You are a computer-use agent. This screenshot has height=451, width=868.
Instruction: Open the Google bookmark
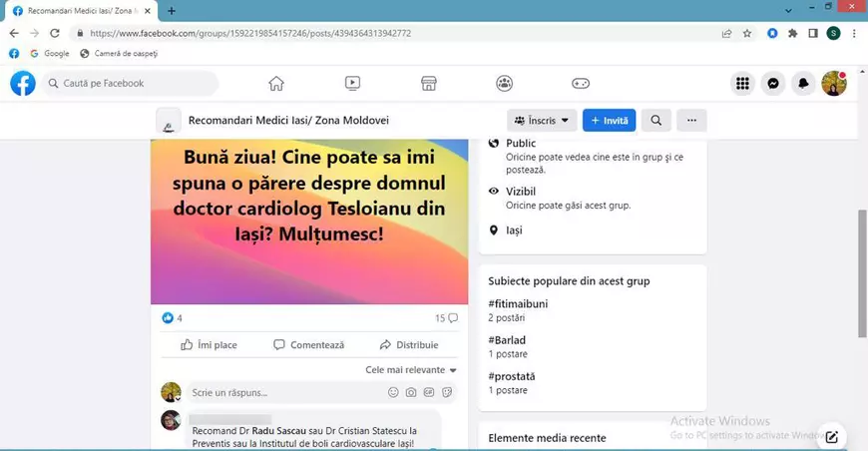tap(50, 53)
